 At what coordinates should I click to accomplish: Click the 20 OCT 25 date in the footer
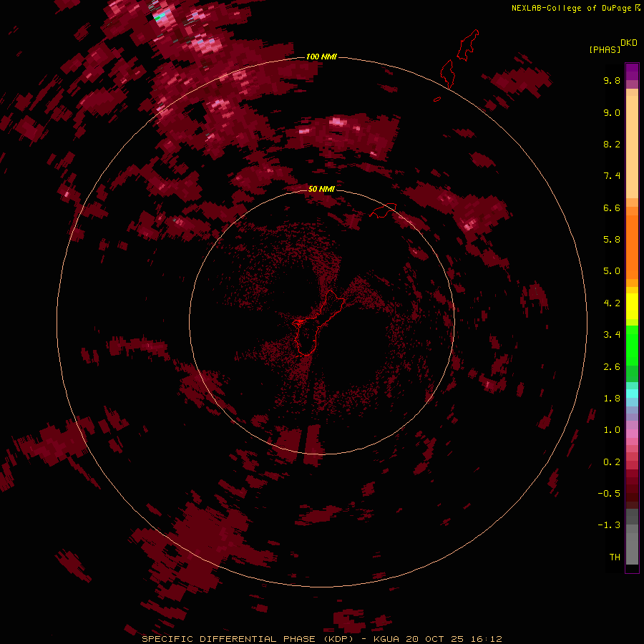435,639
